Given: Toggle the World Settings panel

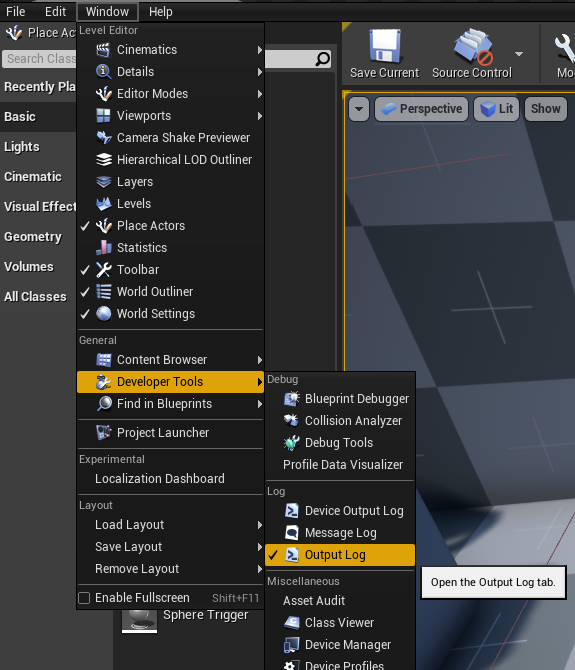Looking at the screenshot, I should tap(85, 314).
